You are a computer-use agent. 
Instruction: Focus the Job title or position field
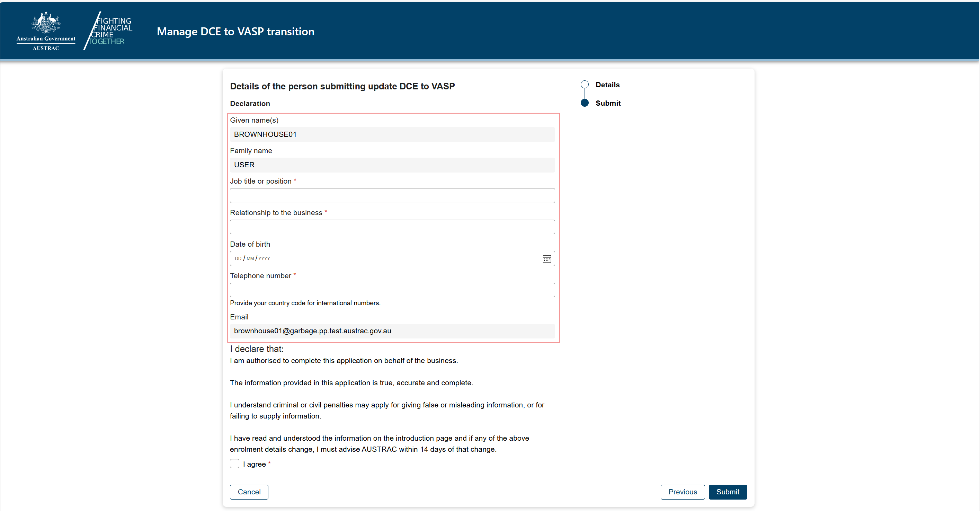click(x=392, y=196)
